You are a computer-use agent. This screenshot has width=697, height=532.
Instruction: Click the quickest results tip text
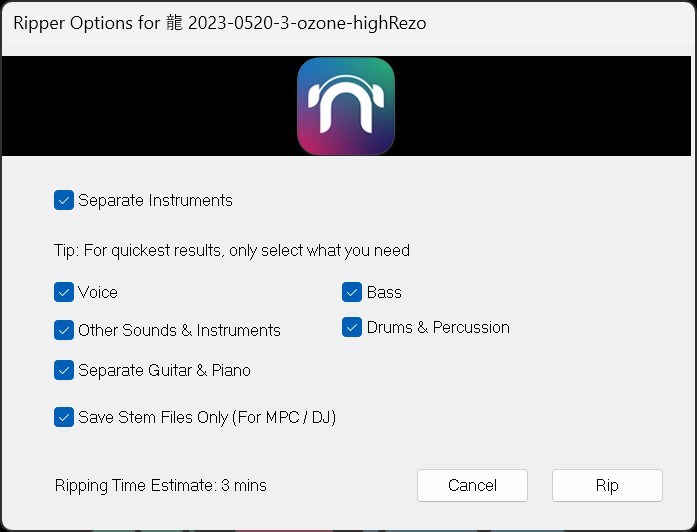pyautogui.click(x=231, y=250)
